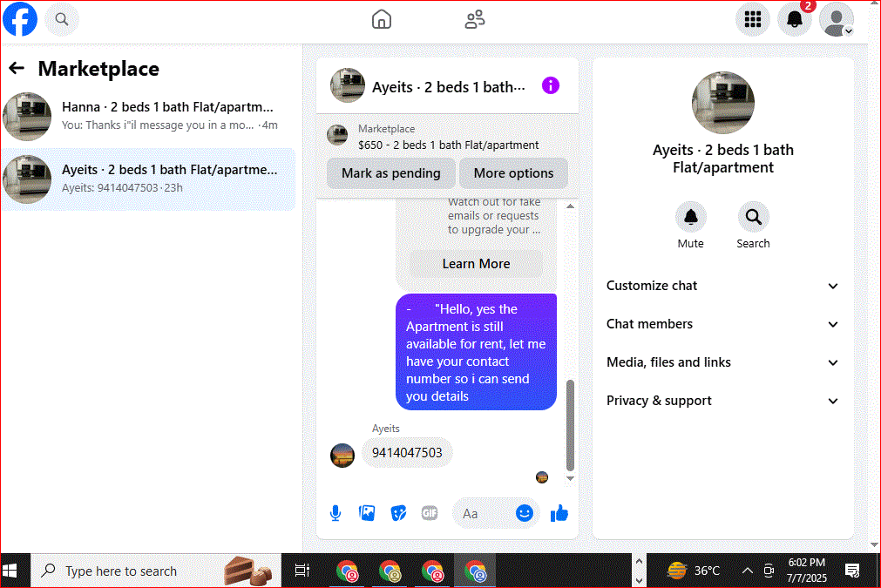Choose a GIF icon
The height and width of the screenshot is (588, 881).
[x=430, y=513]
